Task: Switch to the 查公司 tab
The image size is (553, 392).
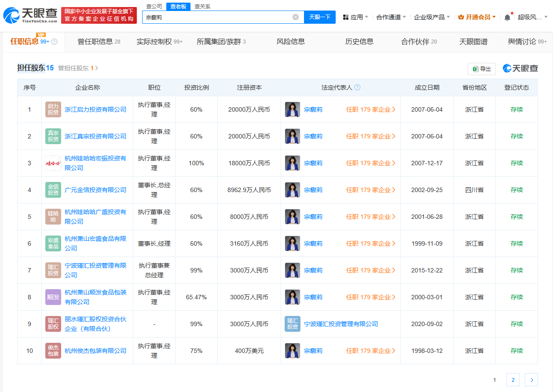Action: tap(154, 7)
